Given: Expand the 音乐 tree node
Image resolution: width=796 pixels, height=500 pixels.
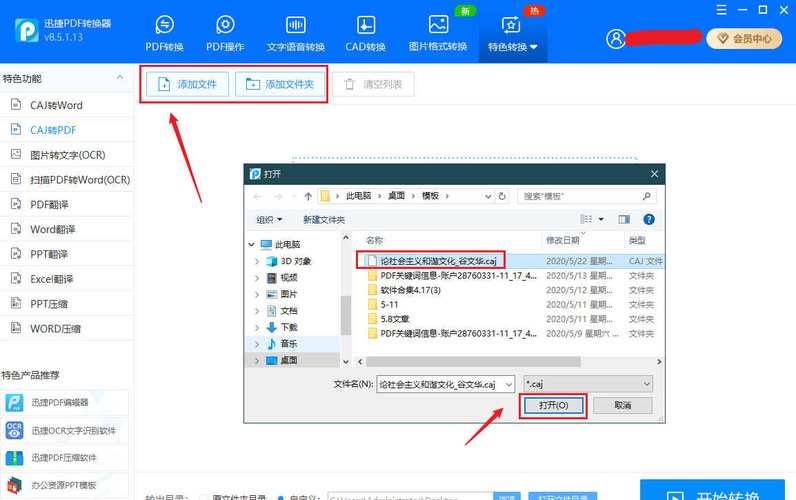Looking at the screenshot, I should (257, 344).
